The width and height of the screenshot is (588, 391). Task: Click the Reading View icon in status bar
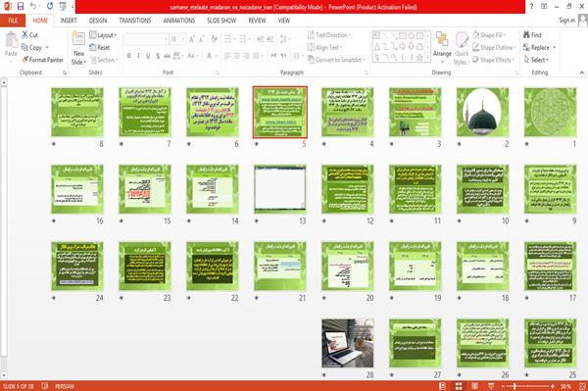474,386
